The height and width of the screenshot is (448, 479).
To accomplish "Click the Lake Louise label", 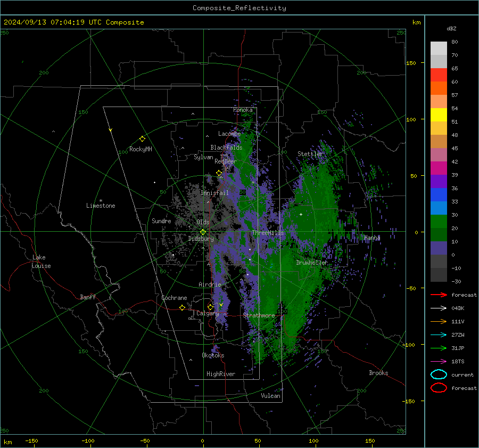I will pos(41,262).
